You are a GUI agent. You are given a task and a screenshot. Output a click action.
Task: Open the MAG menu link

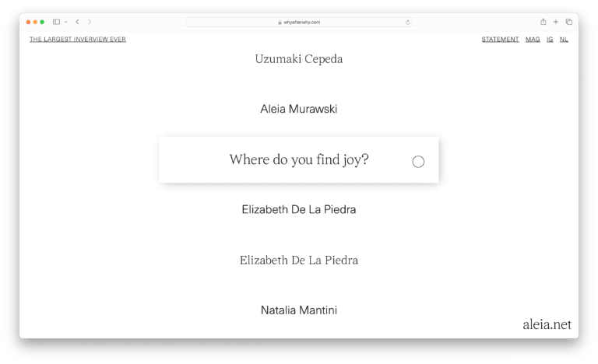click(x=533, y=39)
